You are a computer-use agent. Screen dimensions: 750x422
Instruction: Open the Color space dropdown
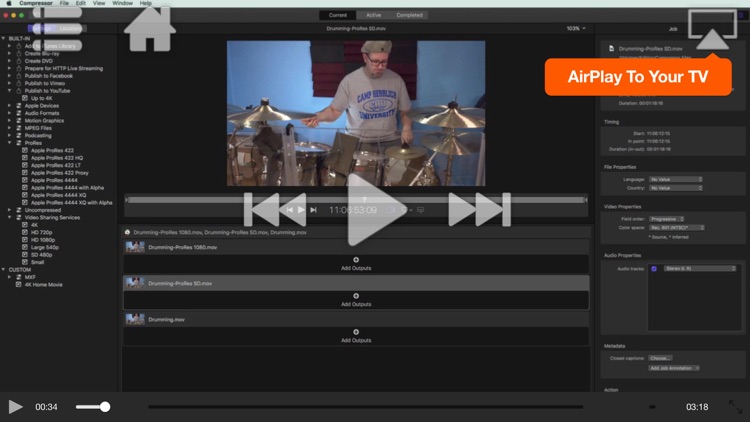(677, 227)
